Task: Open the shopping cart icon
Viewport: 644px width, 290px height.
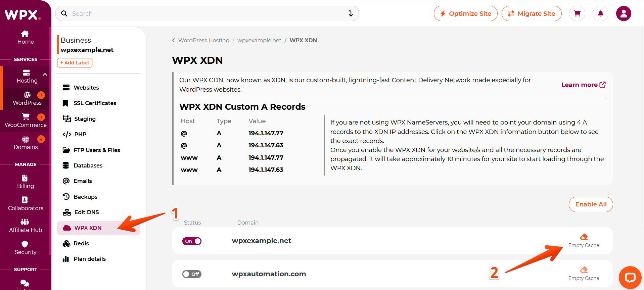Action: pyautogui.click(x=577, y=14)
